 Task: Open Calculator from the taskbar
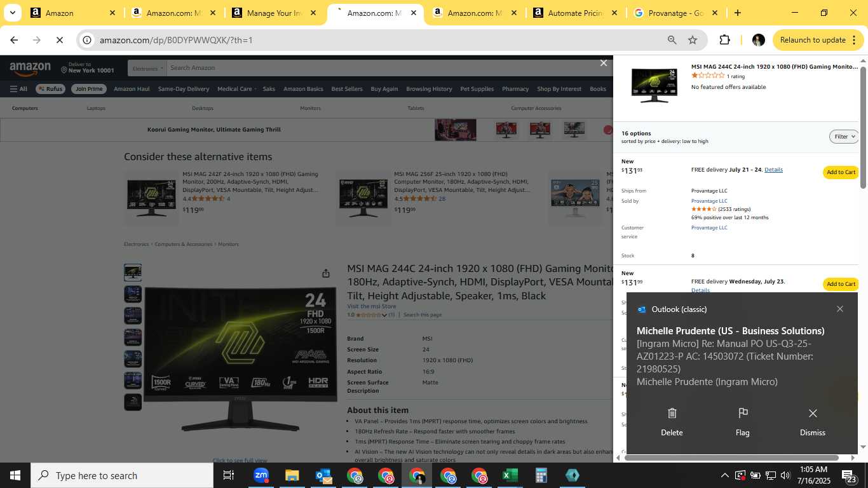pyautogui.click(x=541, y=475)
